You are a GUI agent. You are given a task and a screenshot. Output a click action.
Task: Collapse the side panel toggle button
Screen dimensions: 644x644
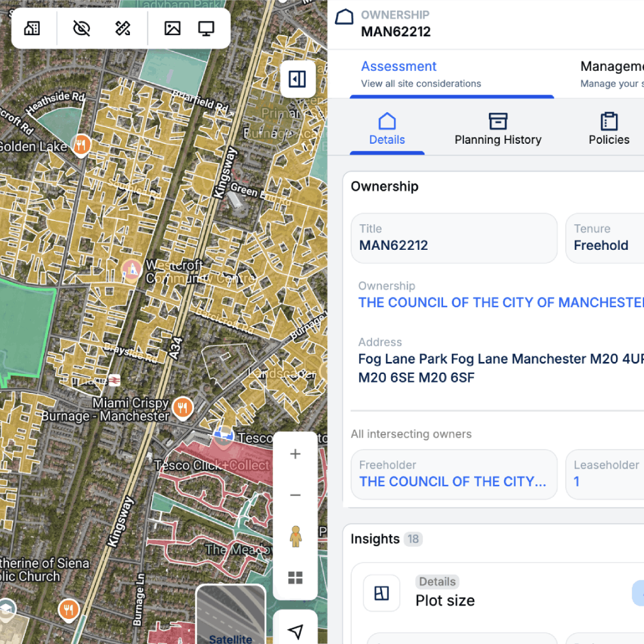pyautogui.click(x=297, y=79)
